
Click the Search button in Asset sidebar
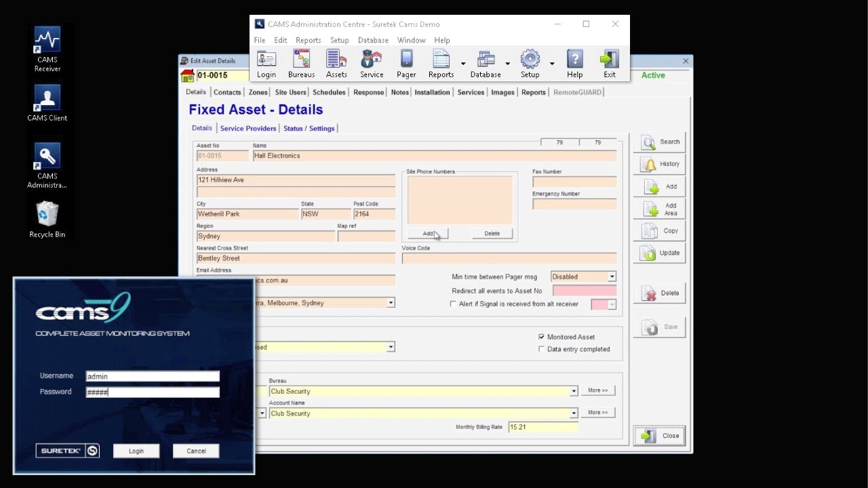tap(660, 142)
